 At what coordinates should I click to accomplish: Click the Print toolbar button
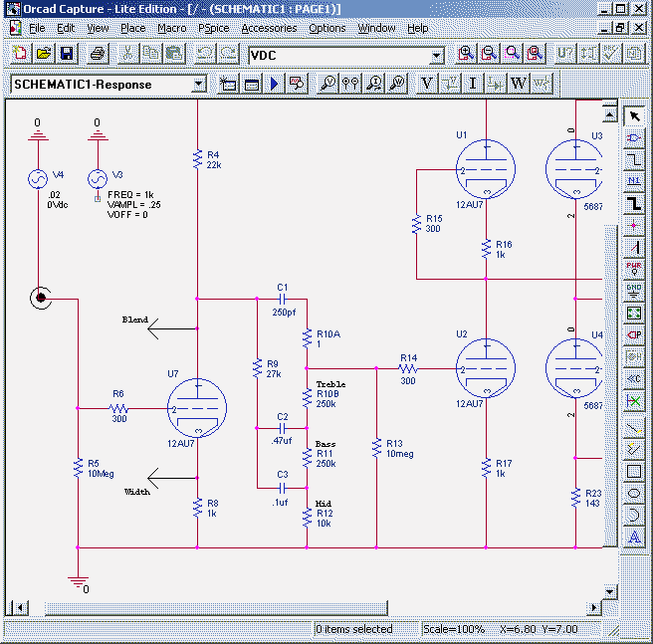[x=97, y=54]
